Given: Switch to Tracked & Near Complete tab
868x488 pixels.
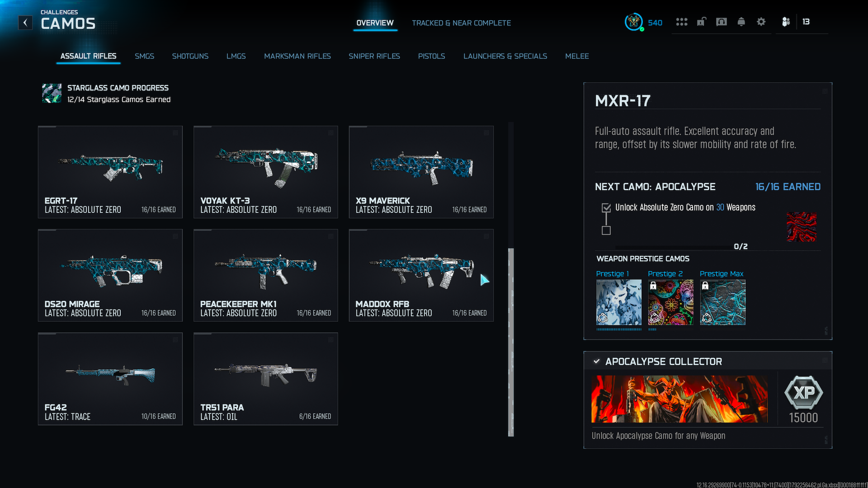Looking at the screenshot, I should (461, 23).
